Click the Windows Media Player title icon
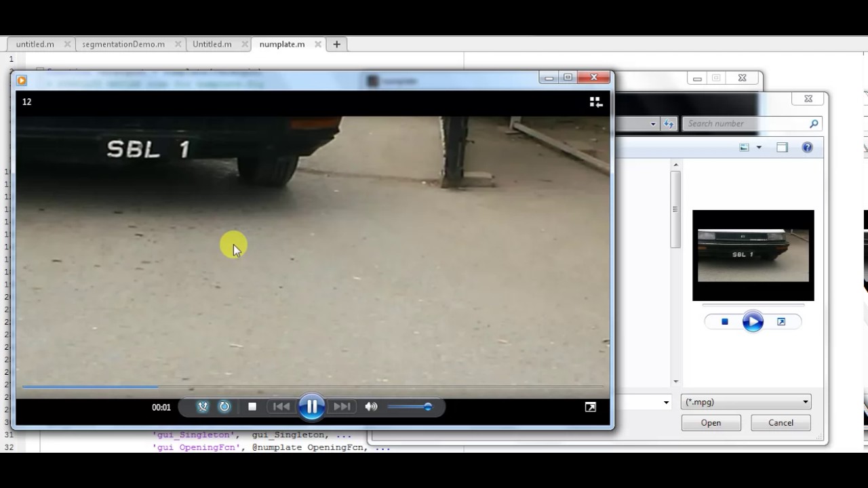Viewport: 868px width, 488px height. (x=22, y=80)
